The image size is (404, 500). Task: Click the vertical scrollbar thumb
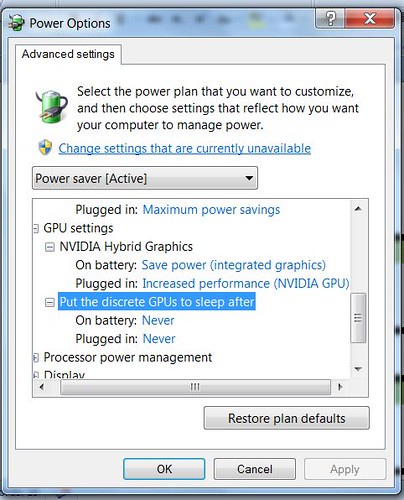[x=358, y=318]
